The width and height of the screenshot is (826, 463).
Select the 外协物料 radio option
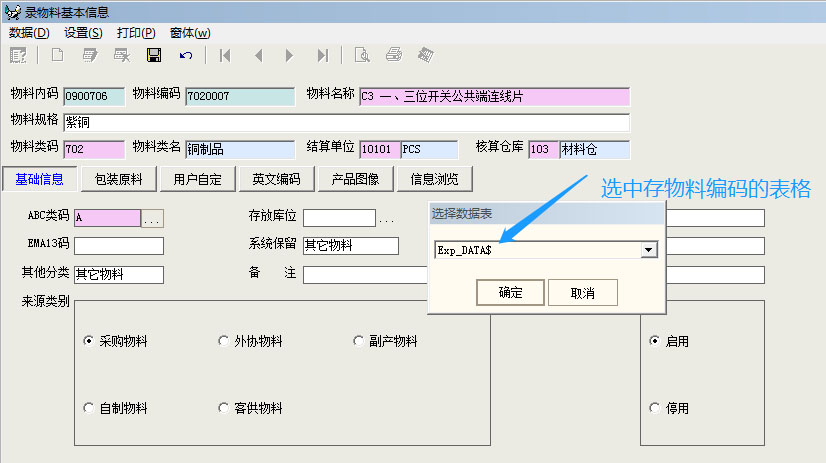click(224, 341)
